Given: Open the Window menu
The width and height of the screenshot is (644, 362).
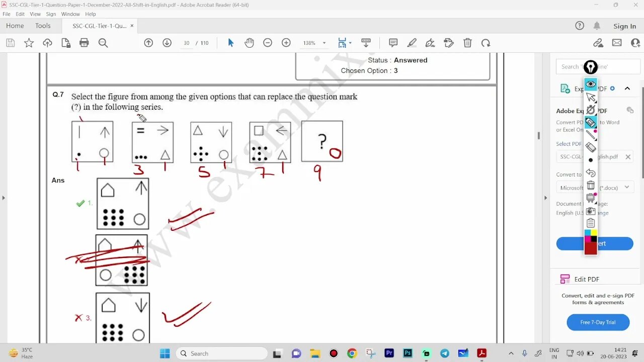Looking at the screenshot, I should pos(70,14).
